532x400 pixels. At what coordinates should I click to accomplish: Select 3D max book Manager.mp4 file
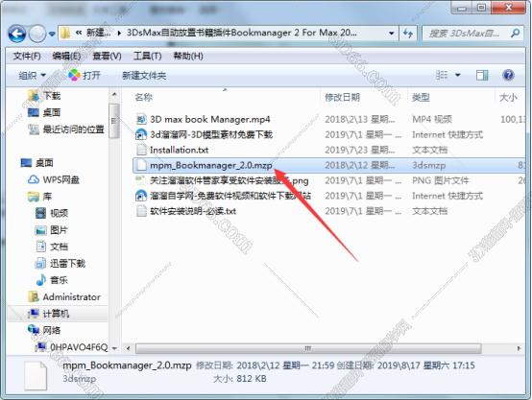pyautogui.click(x=210, y=119)
